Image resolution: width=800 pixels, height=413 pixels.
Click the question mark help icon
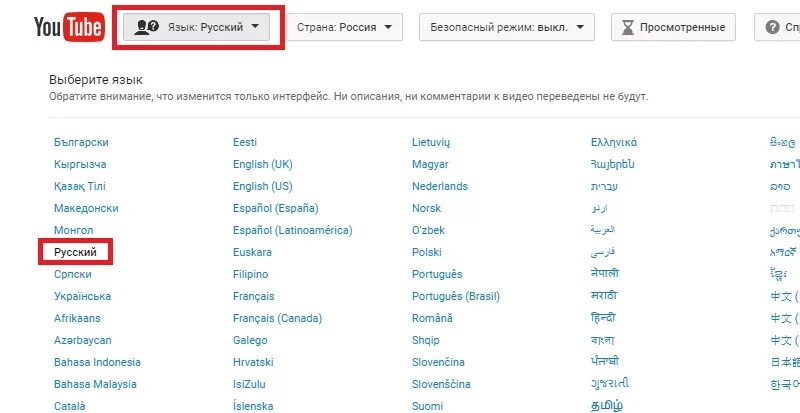click(x=772, y=27)
